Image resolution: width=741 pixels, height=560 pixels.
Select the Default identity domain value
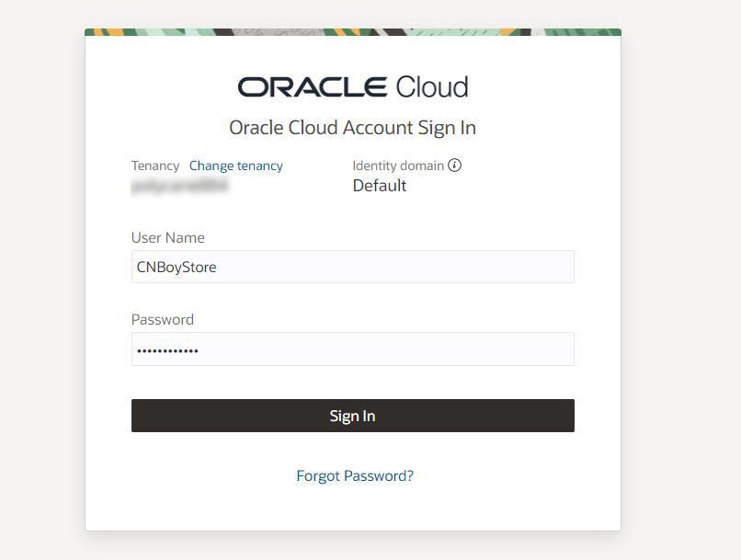pos(380,186)
